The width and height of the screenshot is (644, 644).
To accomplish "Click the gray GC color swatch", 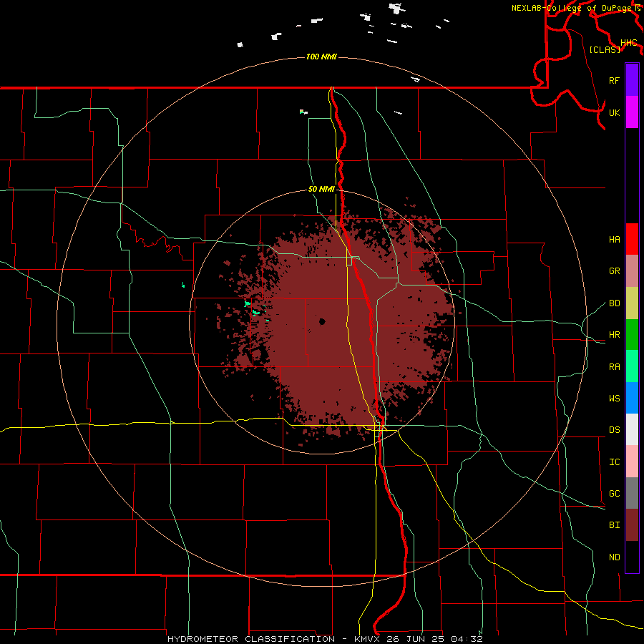I will coord(632,493).
